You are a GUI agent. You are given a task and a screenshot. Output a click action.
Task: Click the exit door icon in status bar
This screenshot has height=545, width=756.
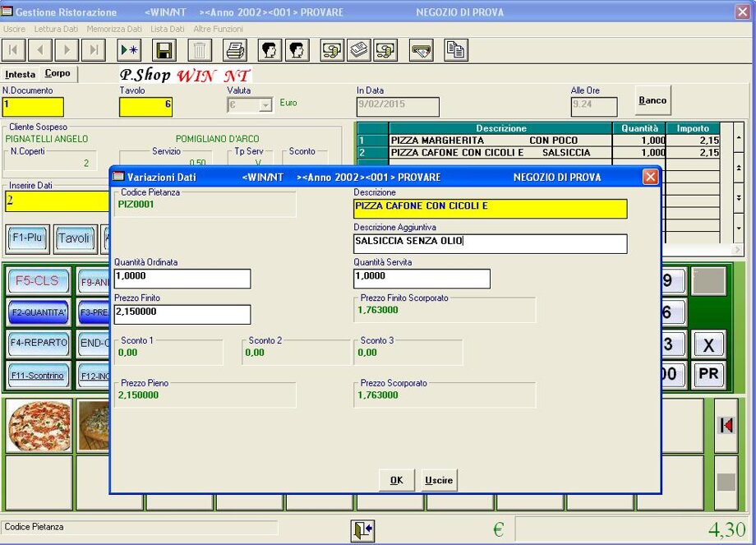363,530
